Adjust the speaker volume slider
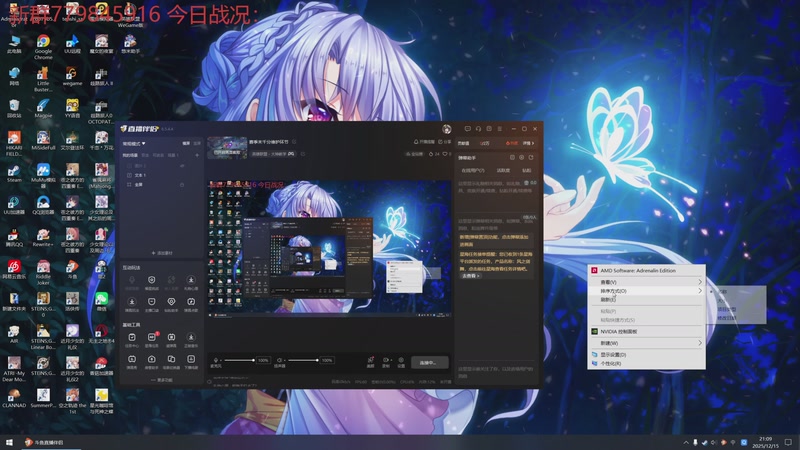800x450 pixels. coord(303,360)
